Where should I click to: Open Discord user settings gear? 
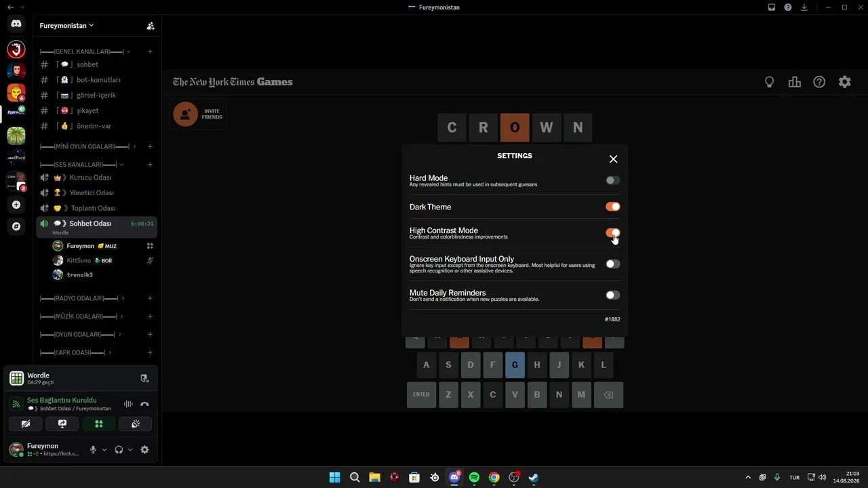144,449
